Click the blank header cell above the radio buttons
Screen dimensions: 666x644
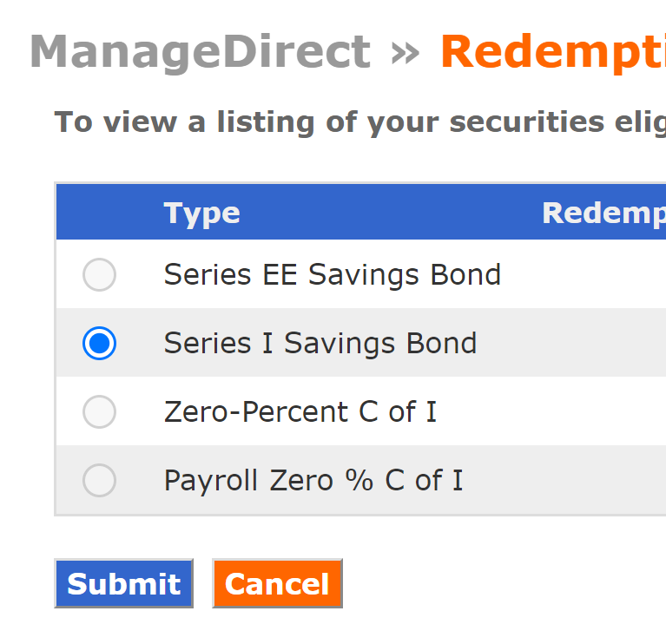click(x=99, y=213)
